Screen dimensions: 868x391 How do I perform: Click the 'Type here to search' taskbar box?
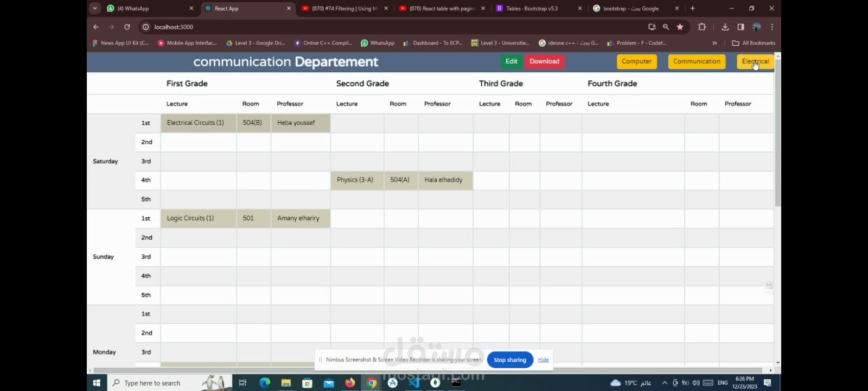(169, 383)
